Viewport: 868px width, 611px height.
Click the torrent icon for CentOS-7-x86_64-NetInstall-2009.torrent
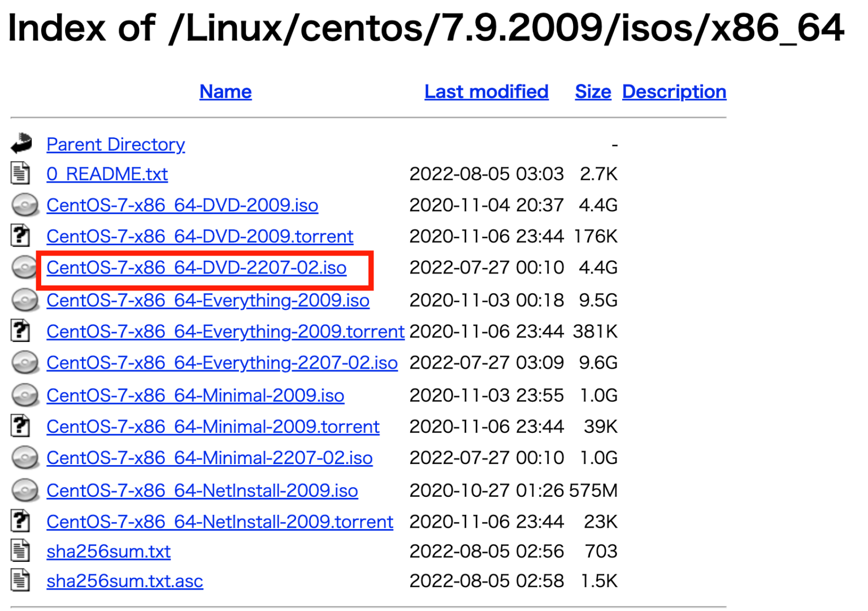(21, 521)
